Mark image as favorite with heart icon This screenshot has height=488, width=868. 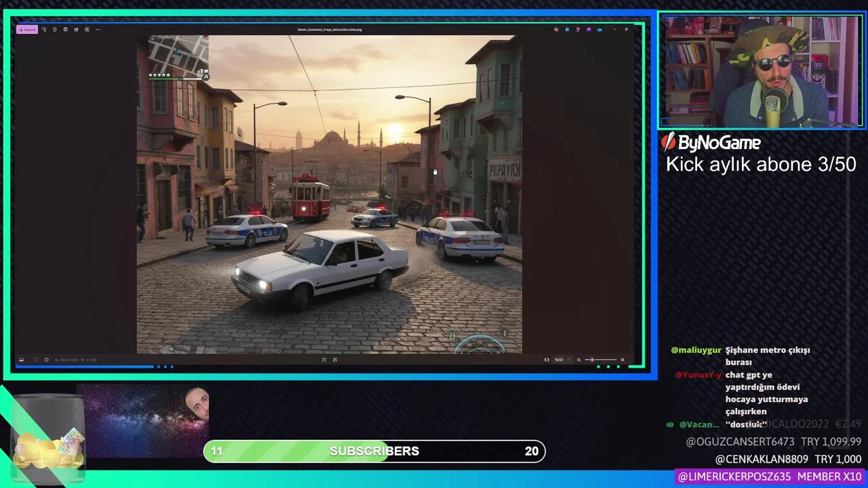[x=36, y=360]
